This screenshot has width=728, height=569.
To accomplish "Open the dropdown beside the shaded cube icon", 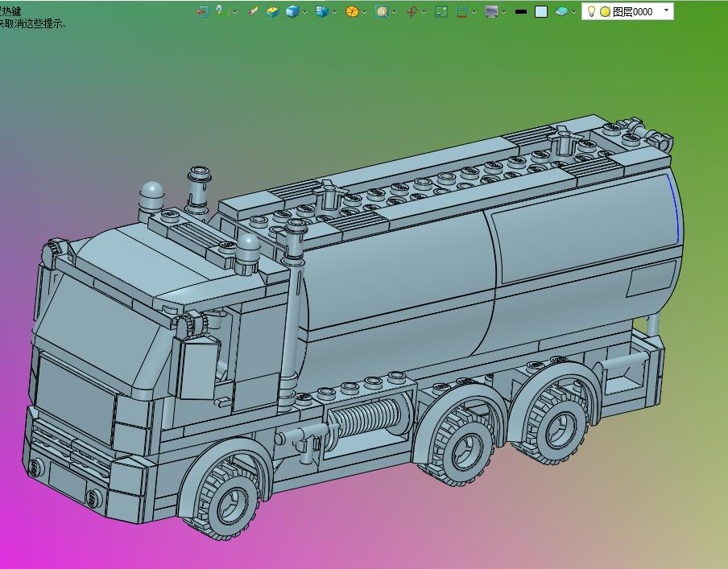I will (x=305, y=12).
